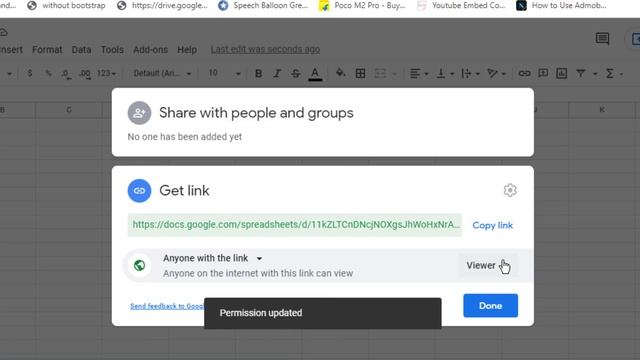Open vertical align options

[445, 73]
